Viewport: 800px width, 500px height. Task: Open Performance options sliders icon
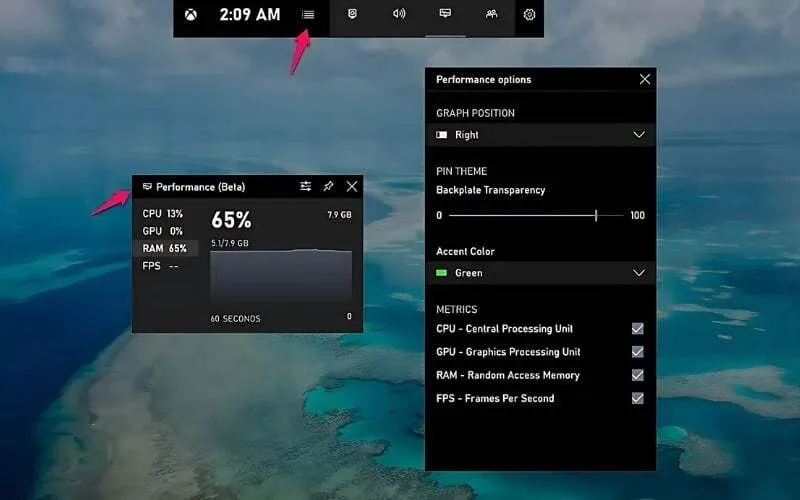coord(305,186)
